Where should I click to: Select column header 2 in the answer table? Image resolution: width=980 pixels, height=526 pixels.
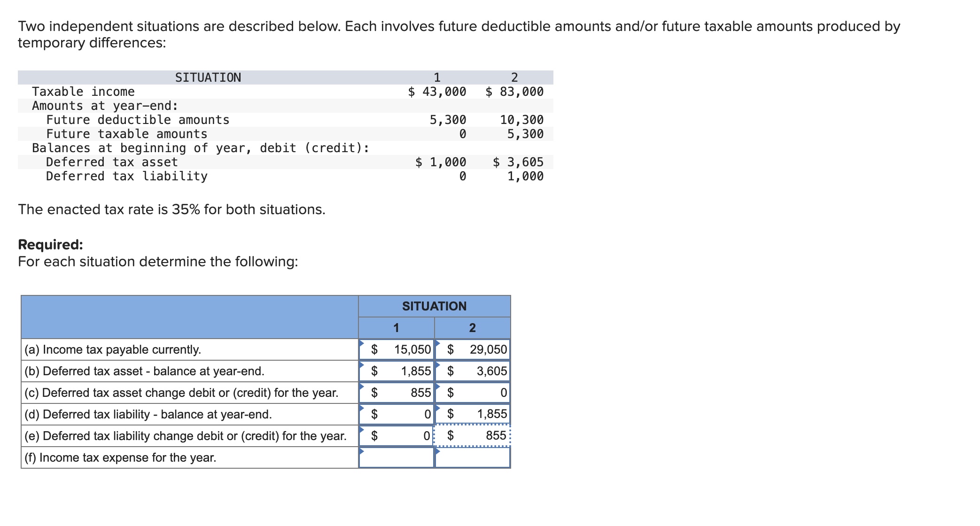(x=471, y=329)
